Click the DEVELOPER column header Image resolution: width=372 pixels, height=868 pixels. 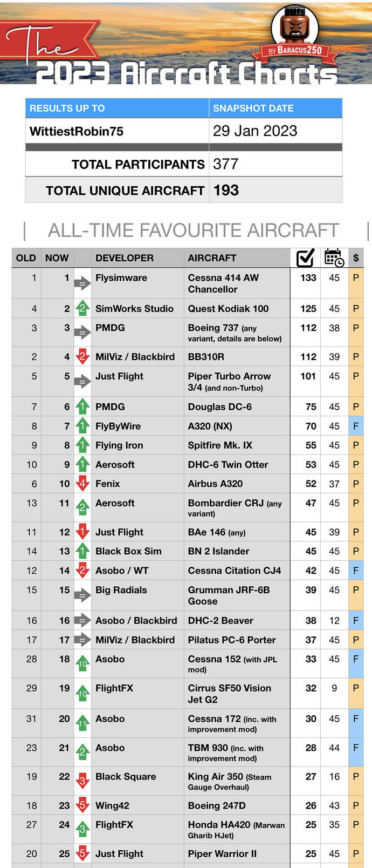[x=125, y=258]
